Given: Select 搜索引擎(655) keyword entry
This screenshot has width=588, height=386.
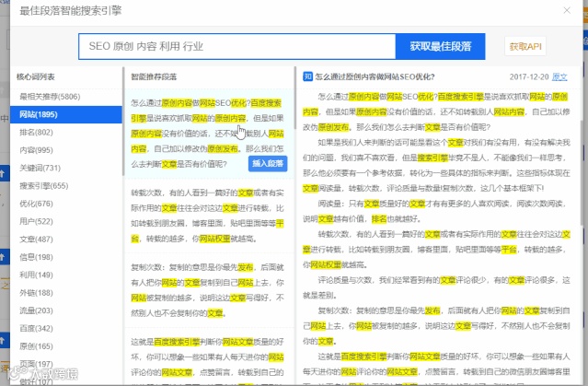Looking at the screenshot, I should pyautogui.click(x=66, y=186).
